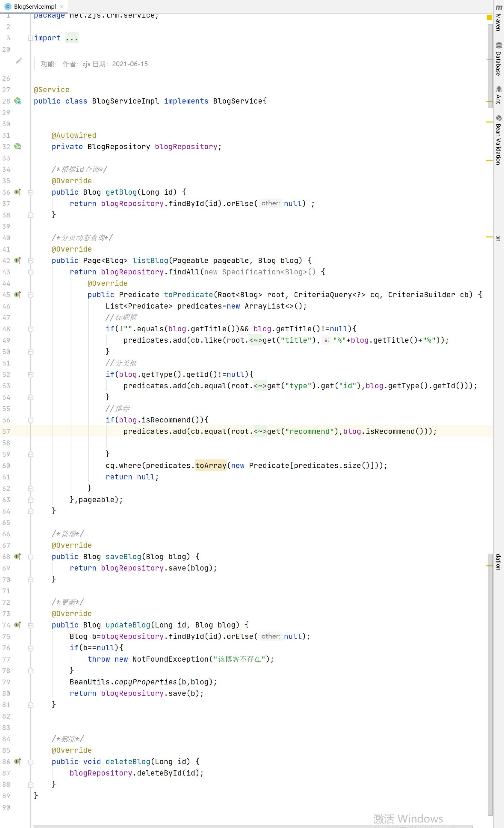Screen dimensions: 504x828
Task: Click the NotFoundException class reference
Action: pos(170,659)
